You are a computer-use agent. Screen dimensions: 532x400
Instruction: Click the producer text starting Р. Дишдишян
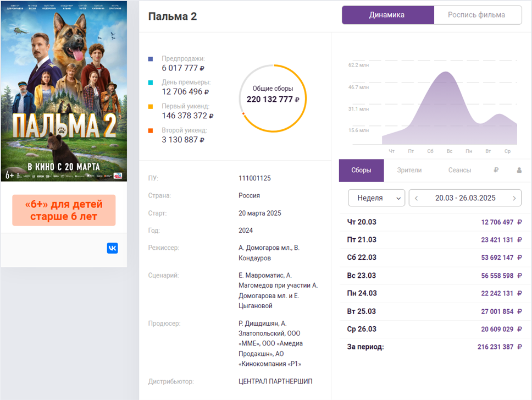(271, 344)
